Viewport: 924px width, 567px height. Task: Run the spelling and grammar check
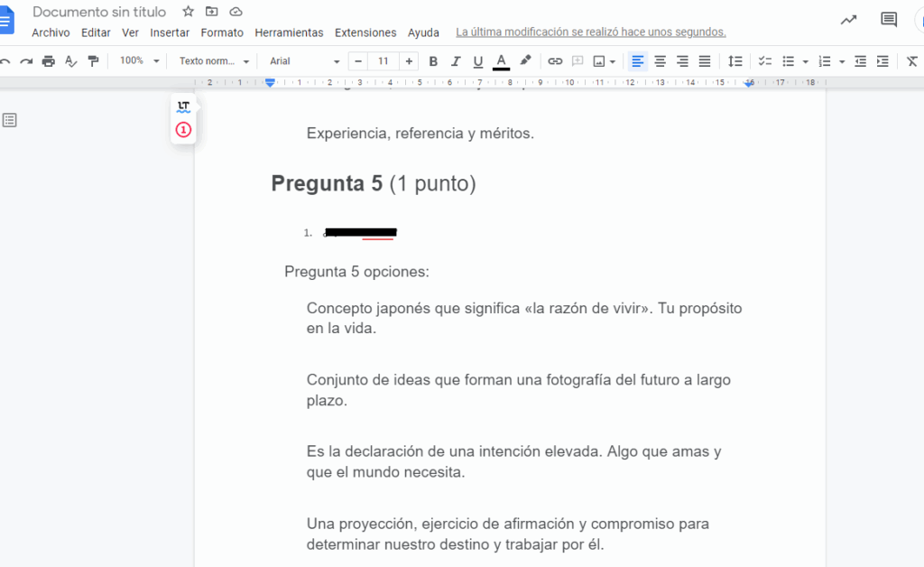click(x=71, y=61)
